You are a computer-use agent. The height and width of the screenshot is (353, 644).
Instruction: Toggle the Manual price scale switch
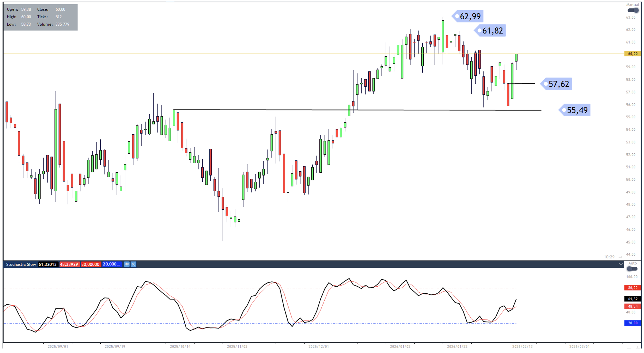[633, 10]
